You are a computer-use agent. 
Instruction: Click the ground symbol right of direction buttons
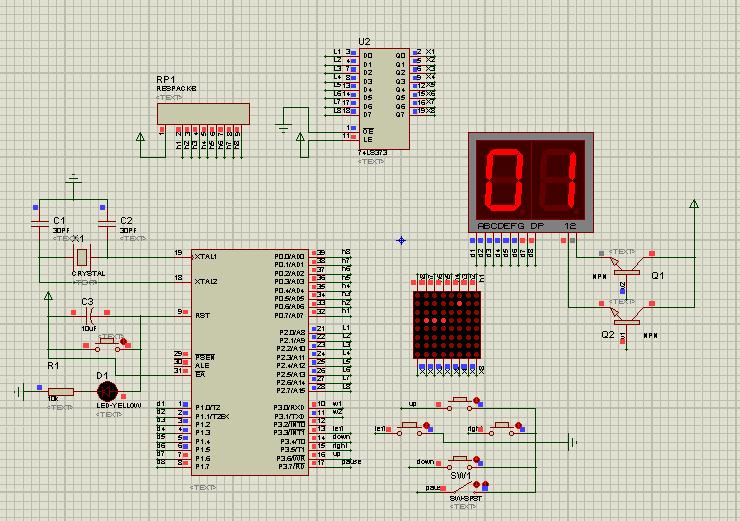[573, 443]
